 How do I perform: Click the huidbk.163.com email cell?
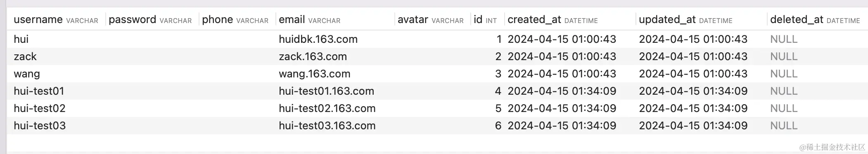click(318, 39)
